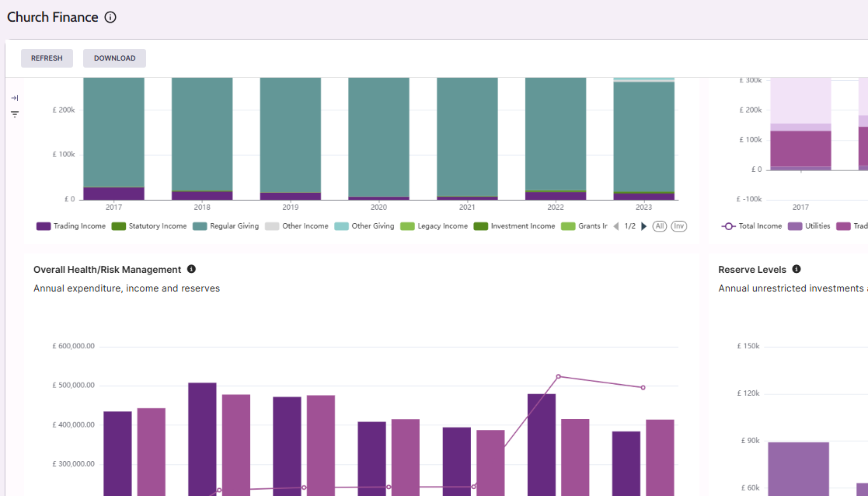Image resolution: width=868 pixels, height=496 pixels.
Task: Click the Other Giving color swatch
Action: coord(341,226)
